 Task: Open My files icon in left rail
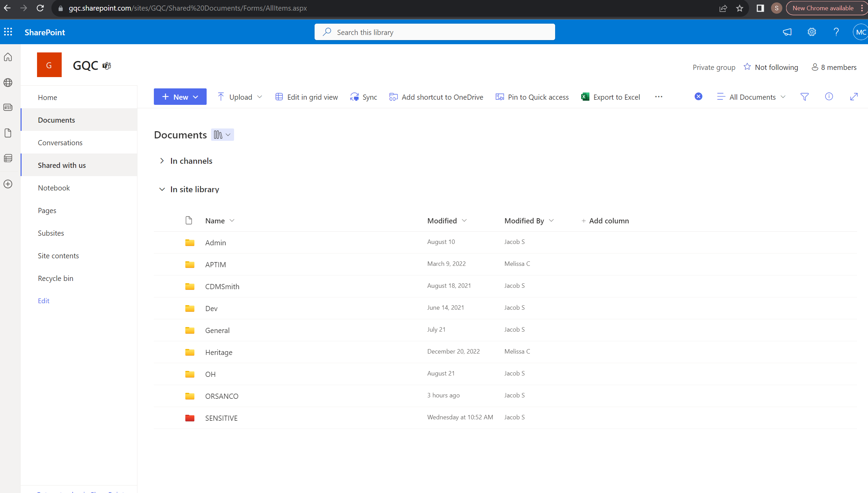tap(8, 133)
